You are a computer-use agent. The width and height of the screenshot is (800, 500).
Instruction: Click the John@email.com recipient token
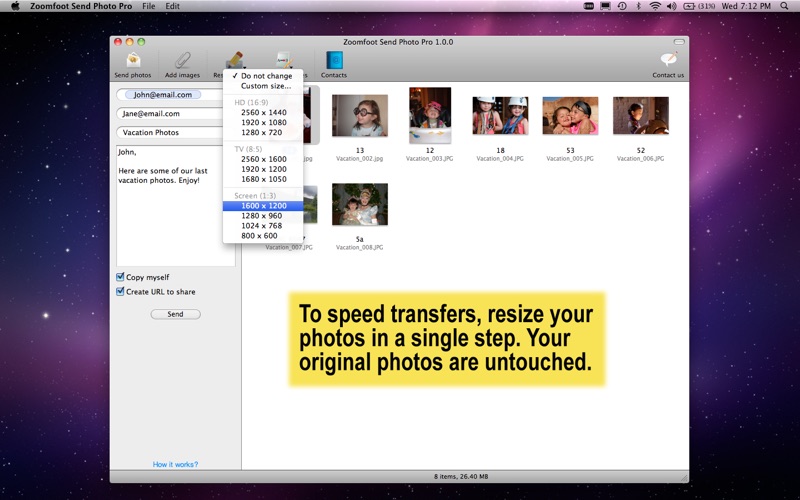(x=163, y=94)
